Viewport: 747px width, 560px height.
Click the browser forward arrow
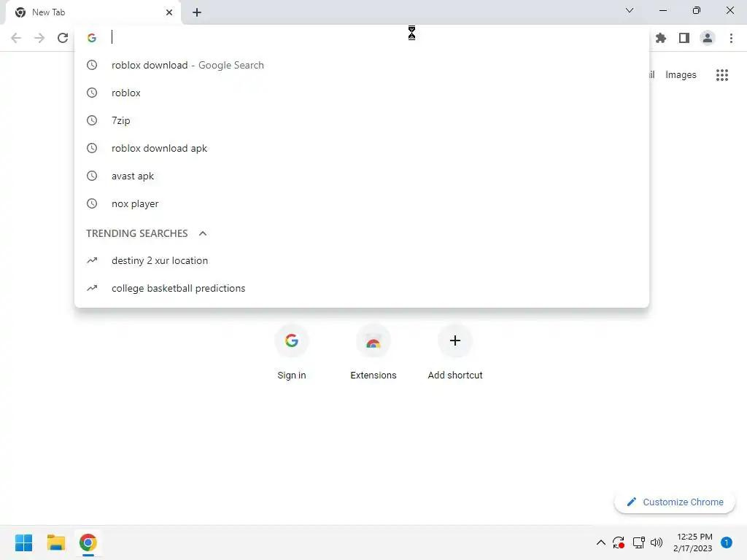39,38
